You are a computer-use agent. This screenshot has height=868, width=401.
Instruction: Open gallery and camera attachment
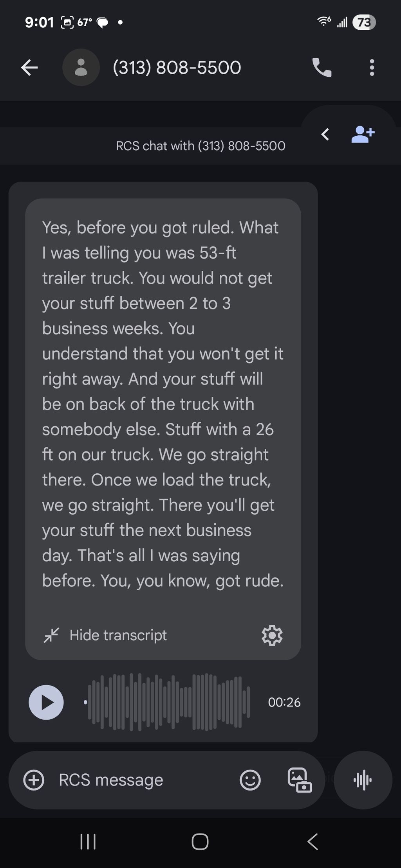coord(300,780)
